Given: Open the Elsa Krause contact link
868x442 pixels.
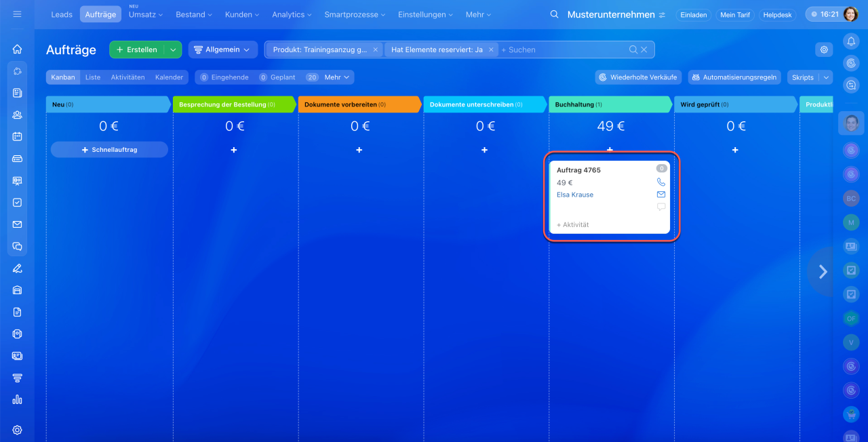Looking at the screenshot, I should point(575,195).
